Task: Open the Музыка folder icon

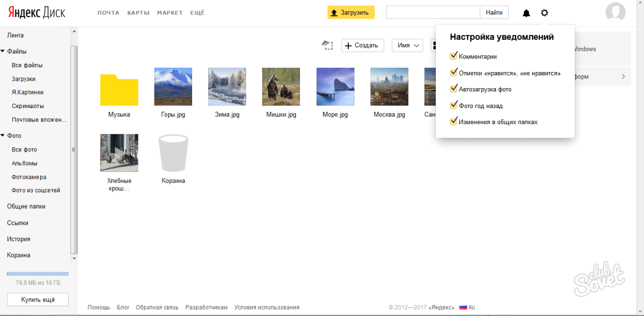Action: click(x=119, y=90)
